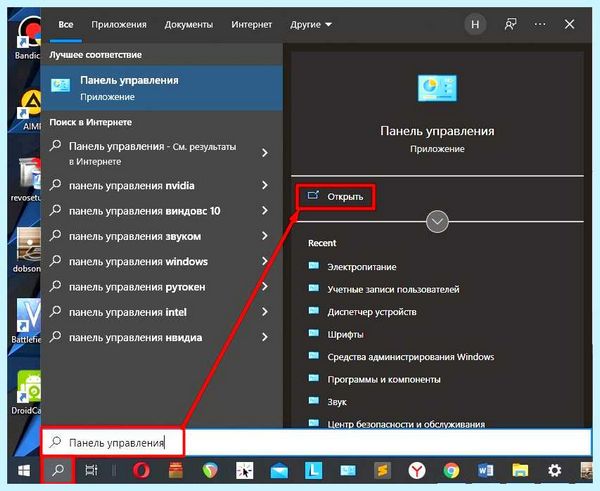Viewport: 600px width, 491px height.
Task: Open AIMP desktop shortcut
Action: coord(29,111)
